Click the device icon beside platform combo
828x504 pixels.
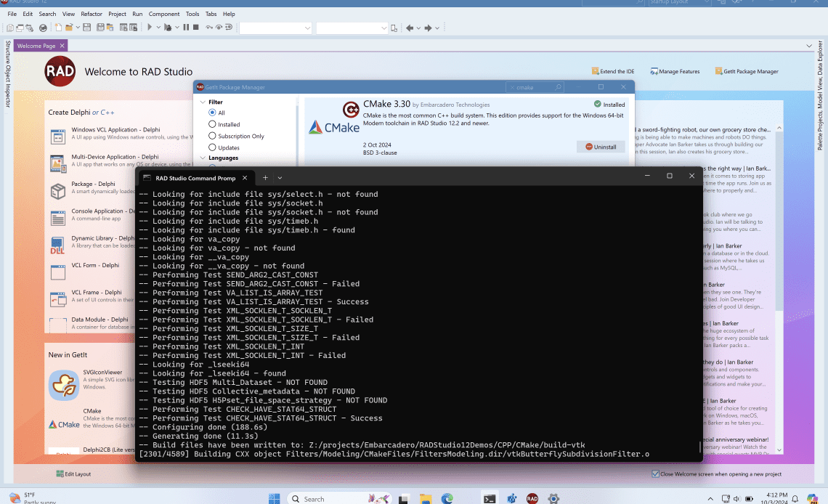tap(394, 28)
